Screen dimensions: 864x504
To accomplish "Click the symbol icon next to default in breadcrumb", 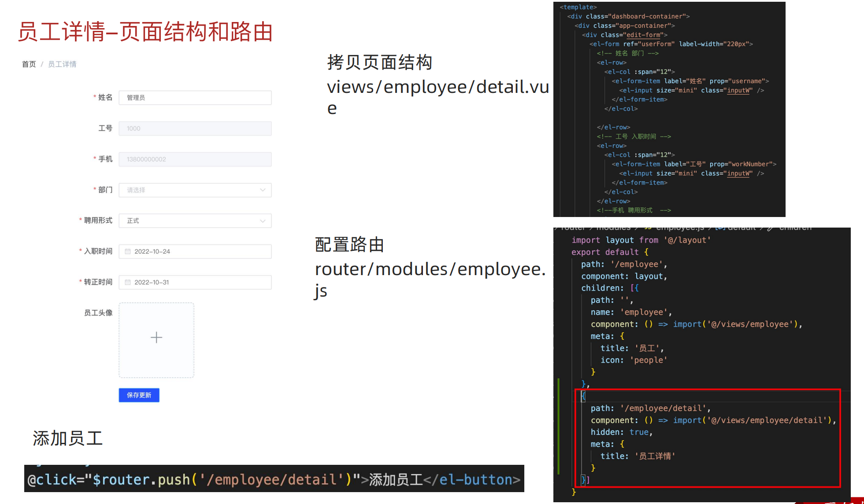I will [719, 228].
